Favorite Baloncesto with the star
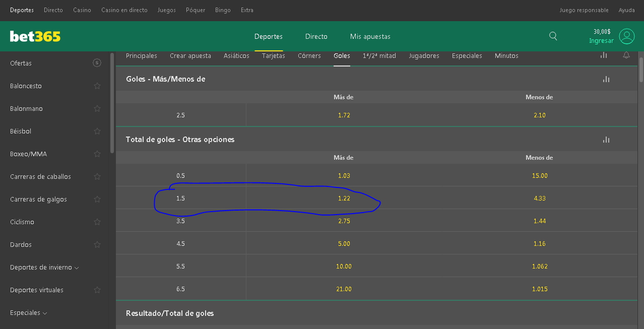This screenshot has height=329, width=644. click(x=97, y=86)
